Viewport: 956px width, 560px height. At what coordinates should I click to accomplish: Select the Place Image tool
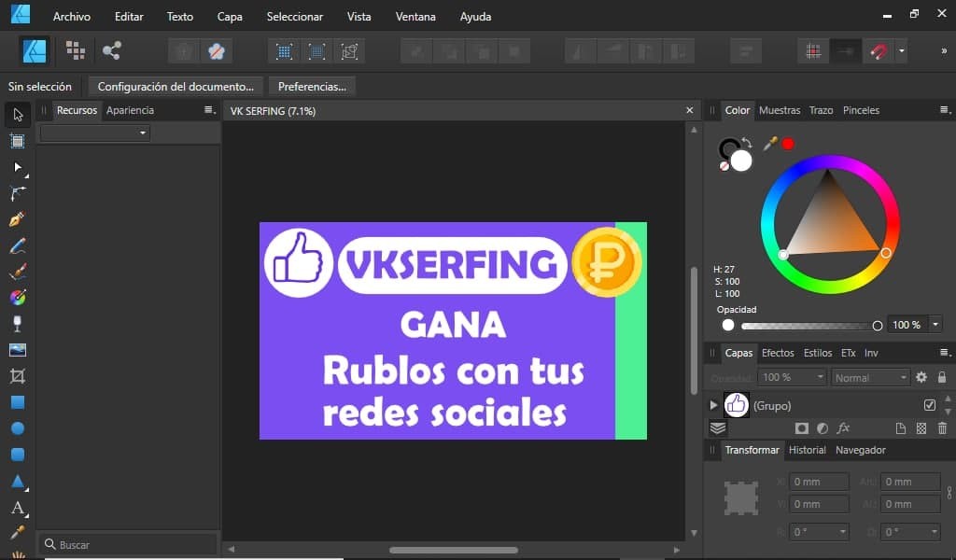(18, 350)
